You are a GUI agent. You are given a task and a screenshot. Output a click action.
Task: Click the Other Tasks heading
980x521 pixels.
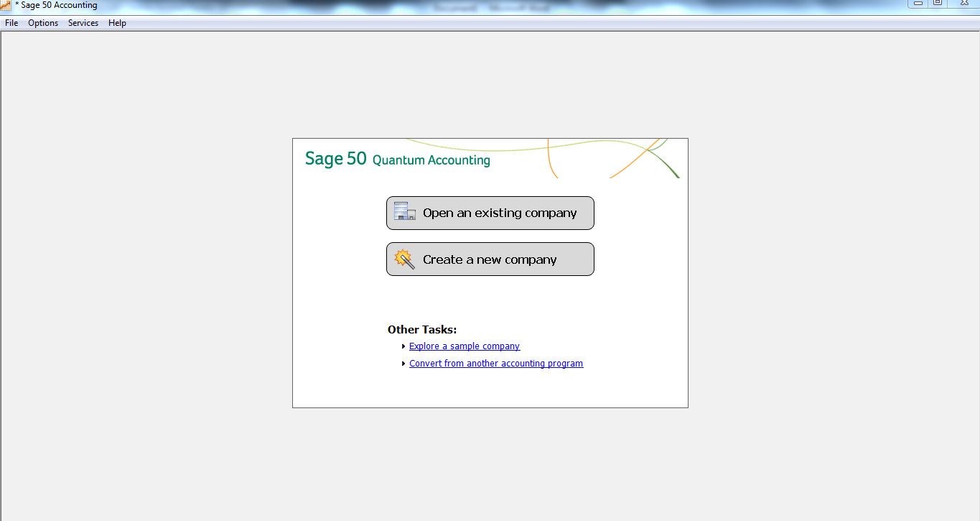[422, 330]
